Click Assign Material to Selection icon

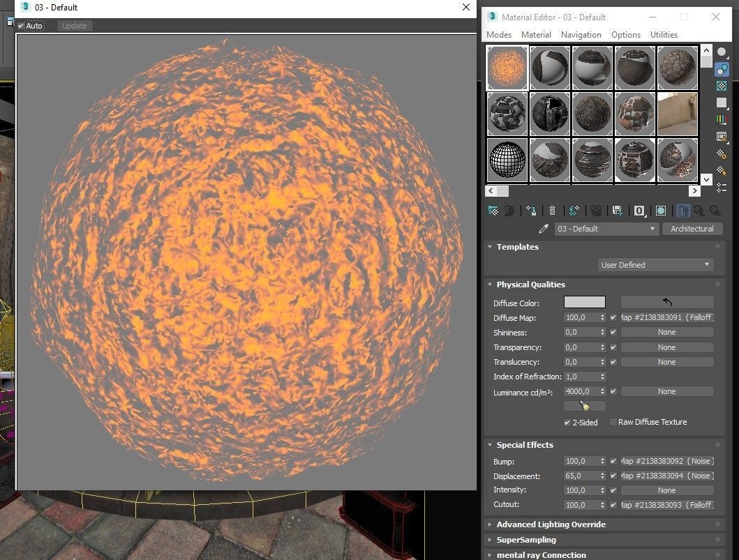coord(531,211)
